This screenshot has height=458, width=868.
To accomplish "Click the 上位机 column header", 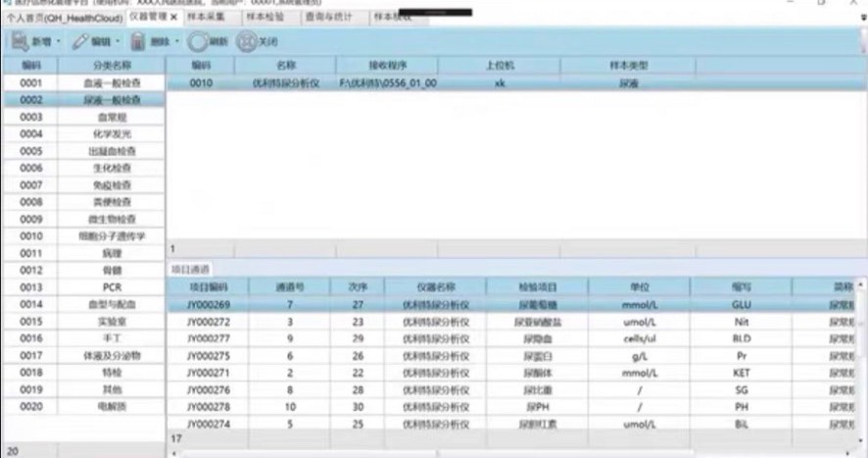I will pos(500,66).
